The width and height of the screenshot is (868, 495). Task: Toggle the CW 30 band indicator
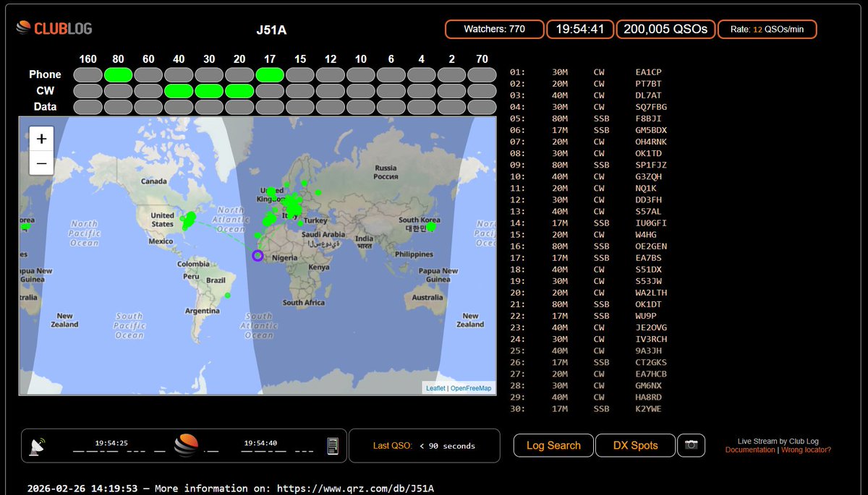(x=209, y=91)
